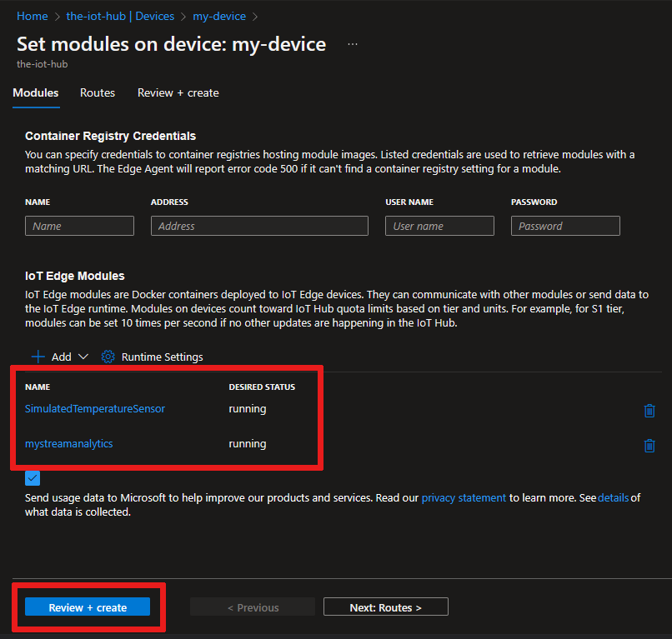
Task: Click the registry Password input field
Action: click(565, 226)
